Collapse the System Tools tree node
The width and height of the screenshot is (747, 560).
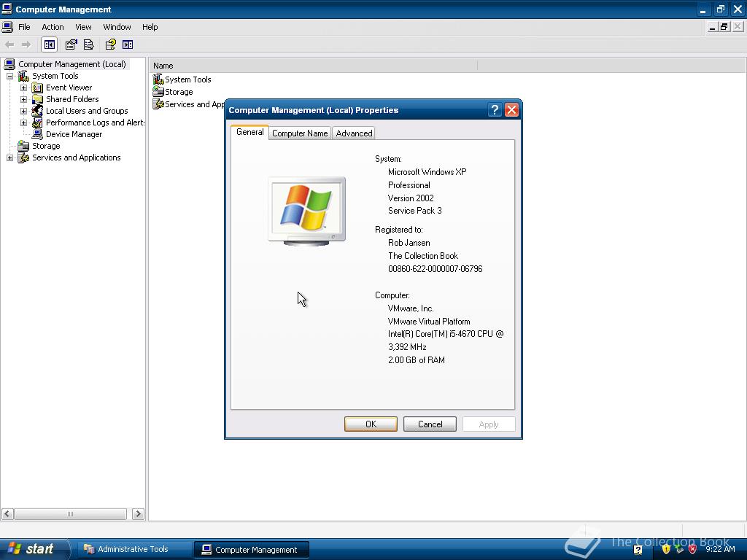[x=9, y=76]
